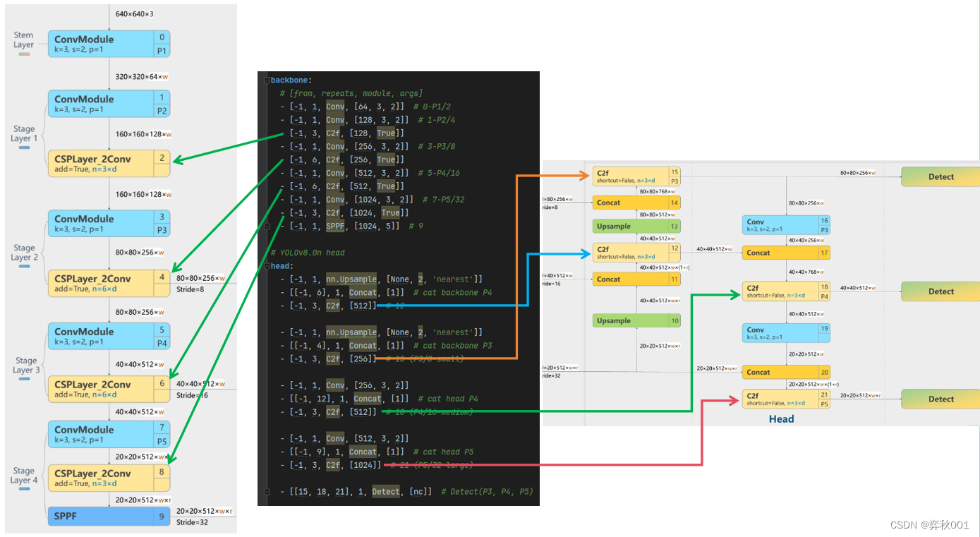
Task: Click the '# [from, repeats, module, args]' comment
Action: pos(351,93)
